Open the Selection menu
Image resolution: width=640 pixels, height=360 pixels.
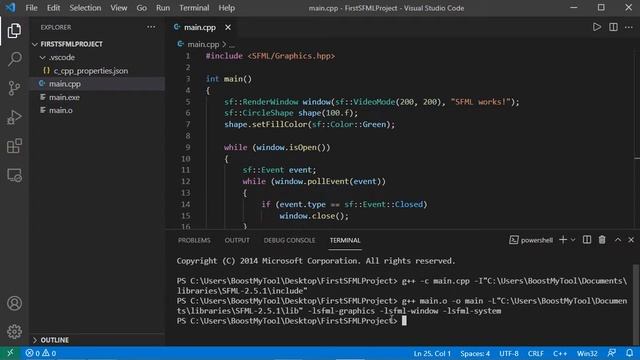[85, 8]
